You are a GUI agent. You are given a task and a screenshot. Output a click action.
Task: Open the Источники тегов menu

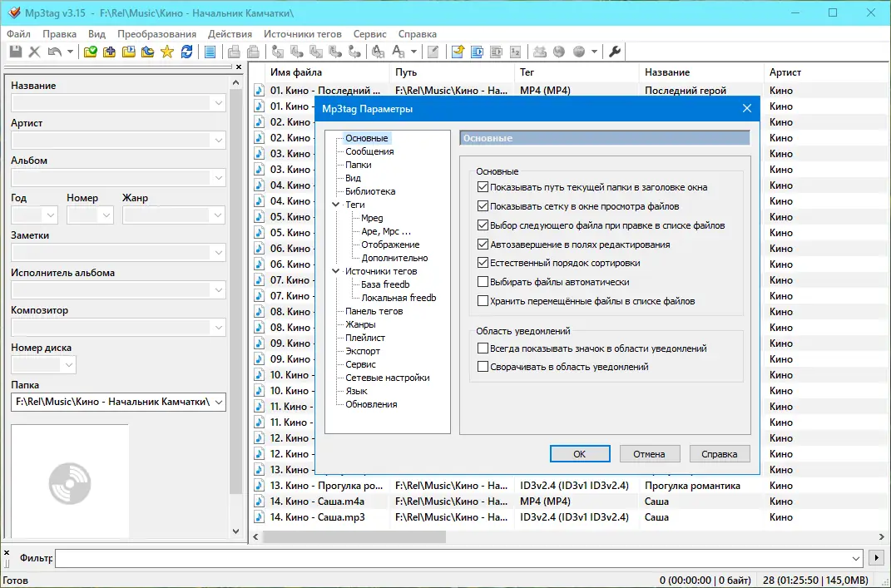click(x=302, y=34)
